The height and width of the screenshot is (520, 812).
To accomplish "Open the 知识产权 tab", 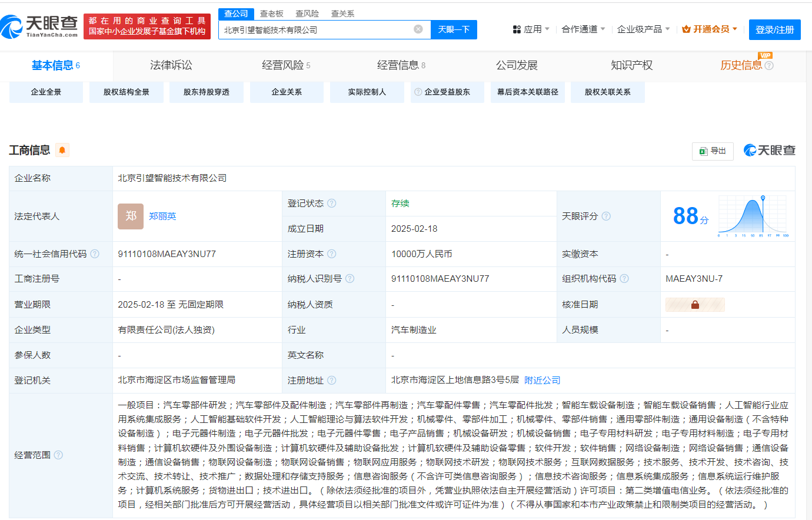I will 632,65.
